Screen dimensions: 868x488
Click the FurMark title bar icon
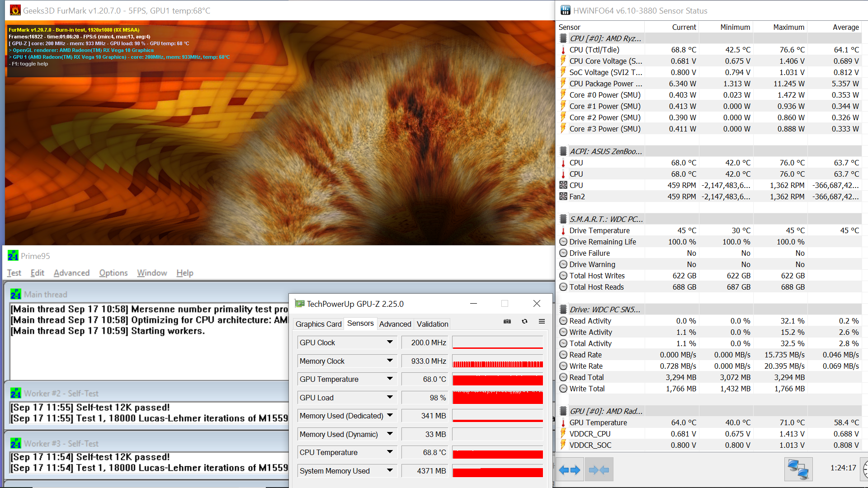click(15, 10)
